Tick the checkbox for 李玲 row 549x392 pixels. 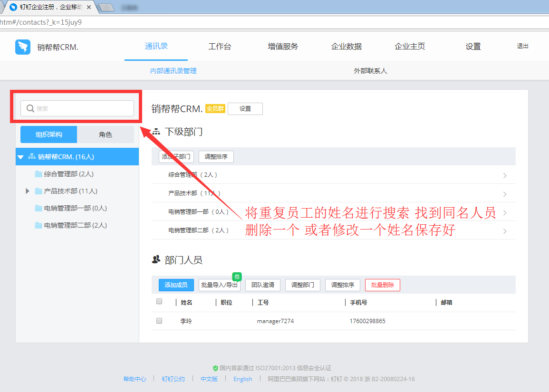click(x=159, y=321)
